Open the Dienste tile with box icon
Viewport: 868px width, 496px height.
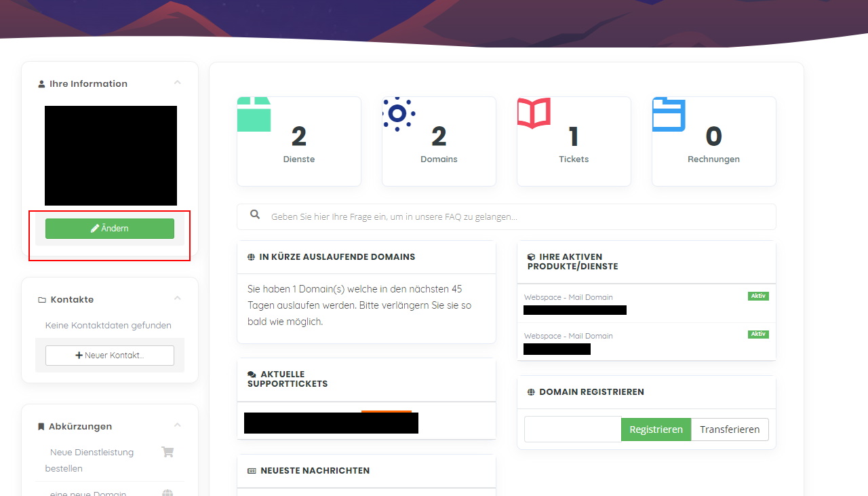pos(299,141)
